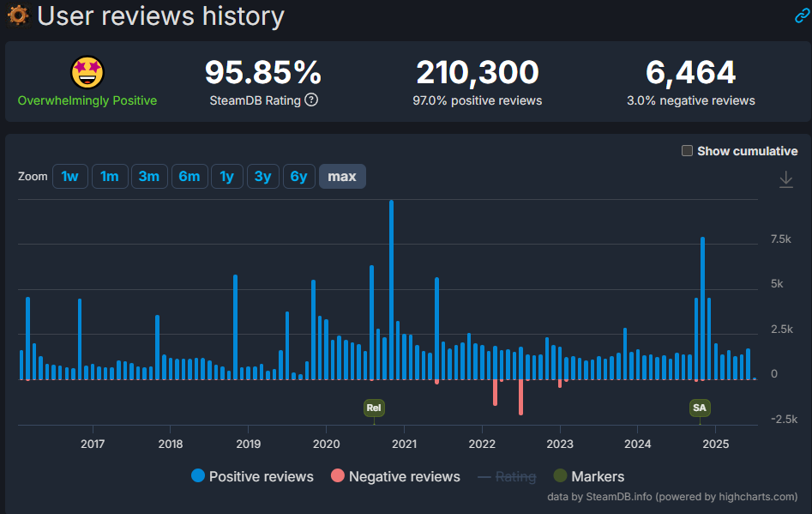812x514 pixels.
Task: Set chart zoom to 6m
Action: pyautogui.click(x=189, y=177)
